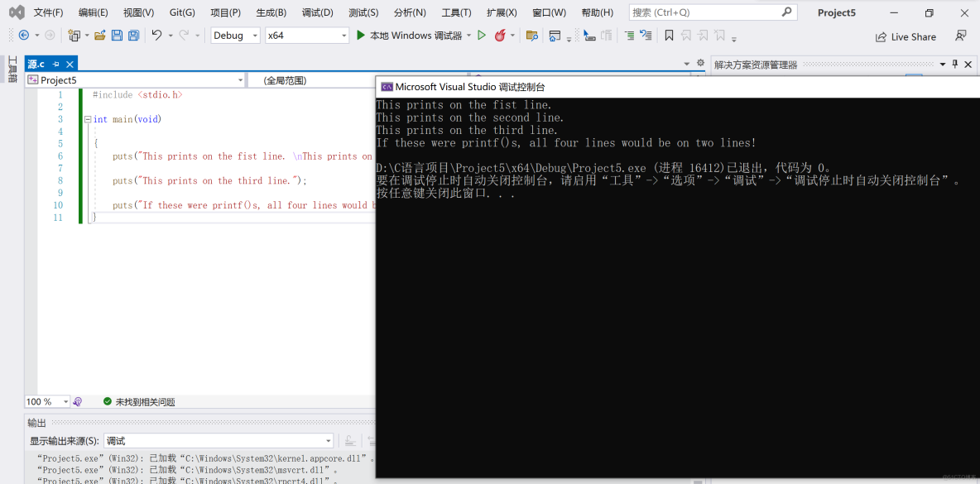Toggle a bookmark with the bookmark icon

click(x=669, y=36)
